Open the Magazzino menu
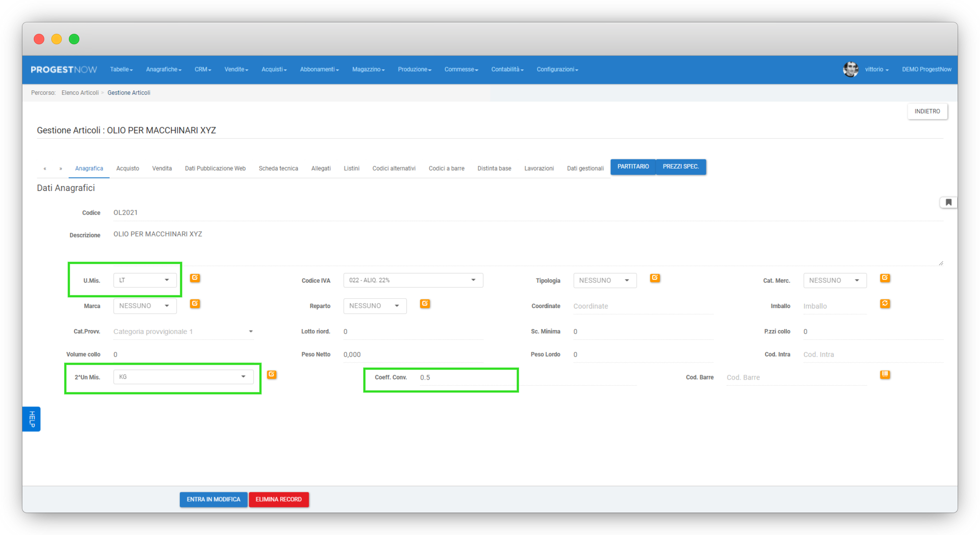This screenshot has height=535, width=980. click(368, 69)
